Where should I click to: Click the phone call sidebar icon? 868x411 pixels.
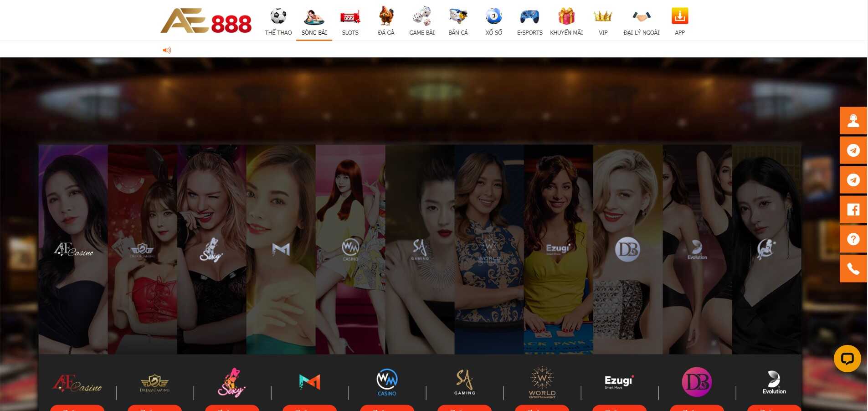tap(853, 269)
